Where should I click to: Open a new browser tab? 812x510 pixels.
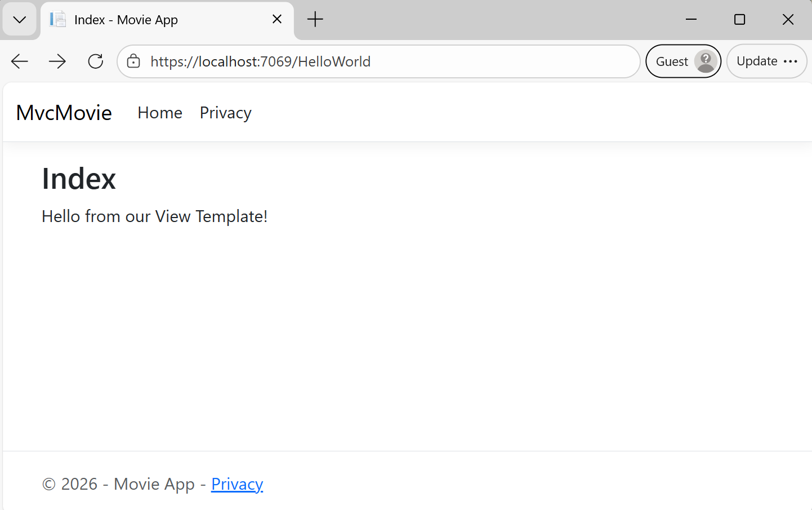pyautogui.click(x=315, y=19)
